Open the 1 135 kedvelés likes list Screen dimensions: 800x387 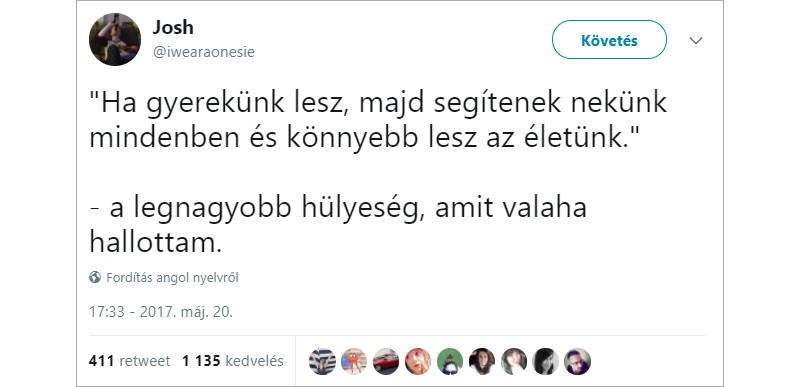tap(233, 361)
